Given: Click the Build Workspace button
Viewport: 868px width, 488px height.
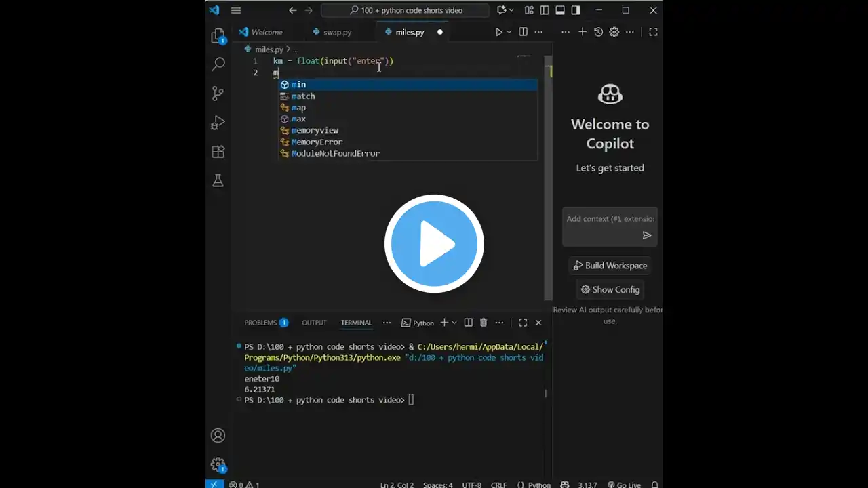Looking at the screenshot, I should [x=610, y=266].
